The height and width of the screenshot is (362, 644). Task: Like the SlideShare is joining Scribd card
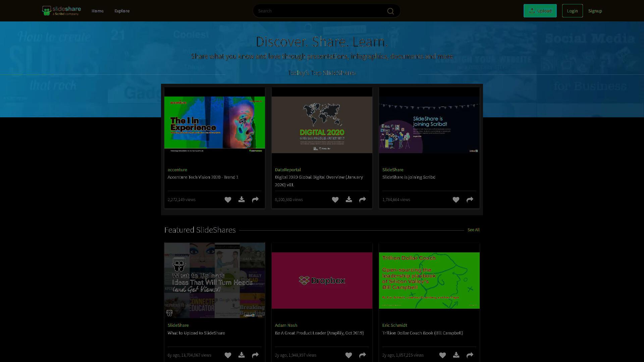456,200
